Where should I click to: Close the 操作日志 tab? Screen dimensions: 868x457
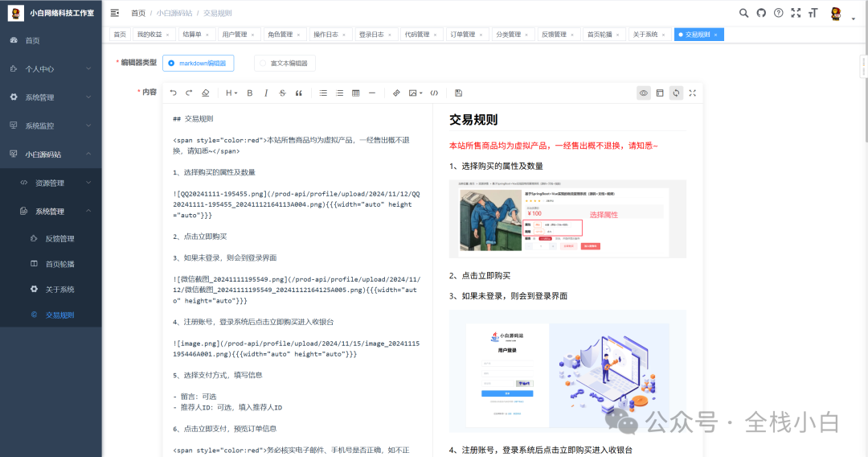click(344, 35)
